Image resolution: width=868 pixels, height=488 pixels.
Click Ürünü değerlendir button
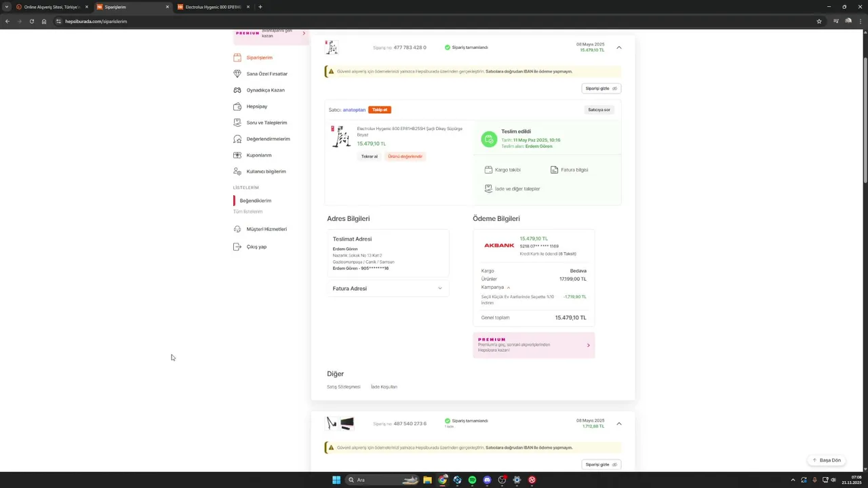click(405, 157)
